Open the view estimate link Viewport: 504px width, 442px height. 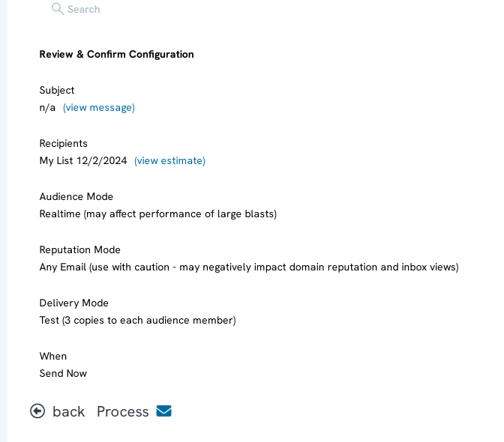169,161
